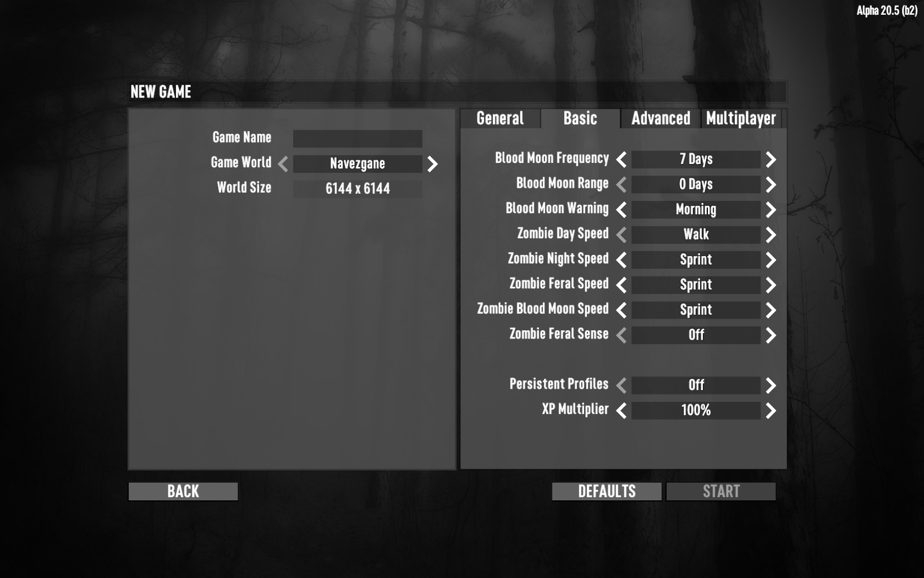Image resolution: width=924 pixels, height=578 pixels.
Task: Switch to the Multiplayer tab
Action: (741, 118)
